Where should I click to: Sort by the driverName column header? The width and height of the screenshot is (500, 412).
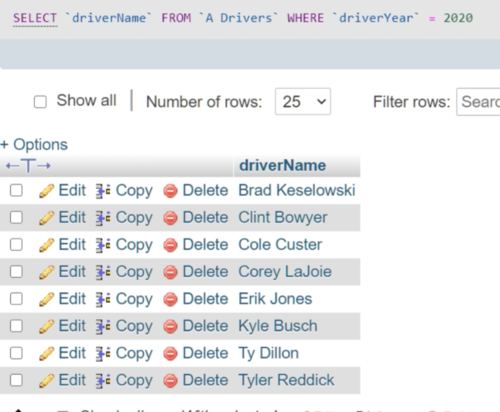click(282, 165)
